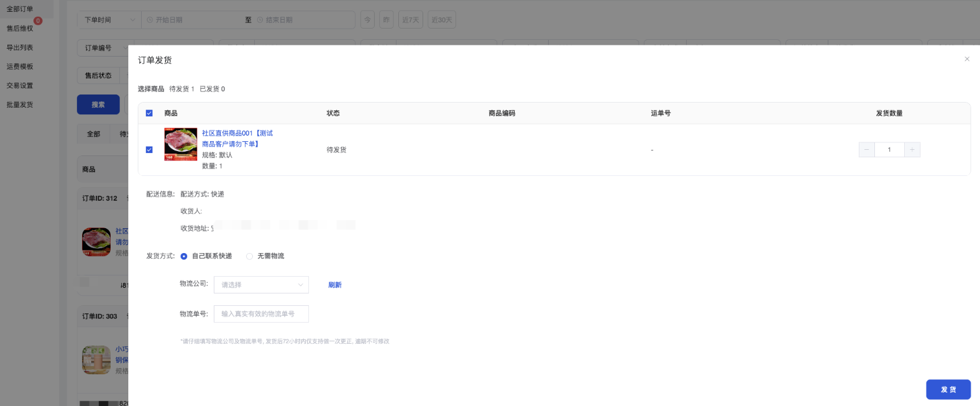Screen dimensions: 980x406
Task: Click the 物流单号 input field
Action: click(x=261, y=314)
